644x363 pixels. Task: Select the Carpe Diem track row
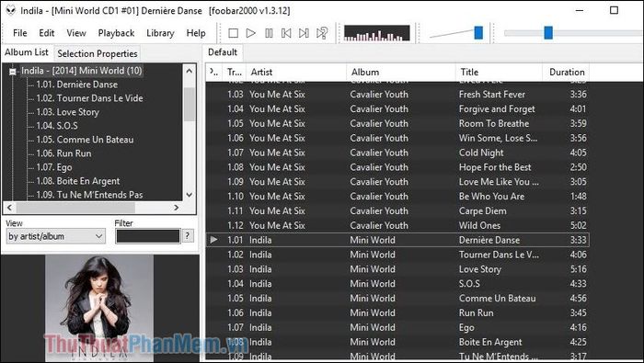[x=397, y=210]
